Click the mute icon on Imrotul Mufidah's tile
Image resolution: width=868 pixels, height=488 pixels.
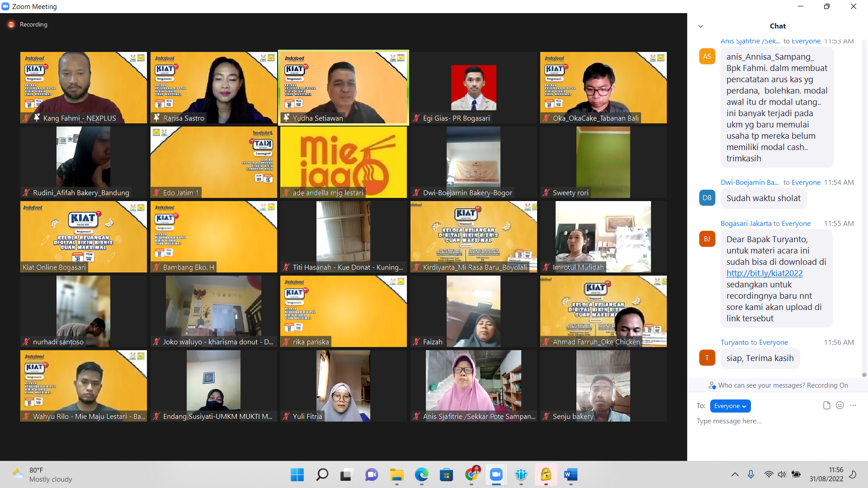[546, 267]
